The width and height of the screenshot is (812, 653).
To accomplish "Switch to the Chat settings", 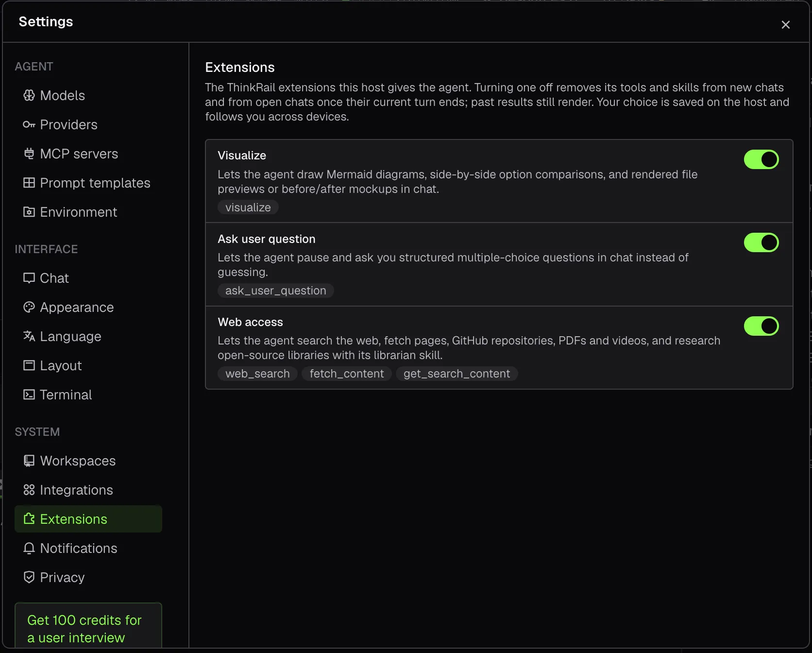I will pyautogui.click(x=88, y=278).
